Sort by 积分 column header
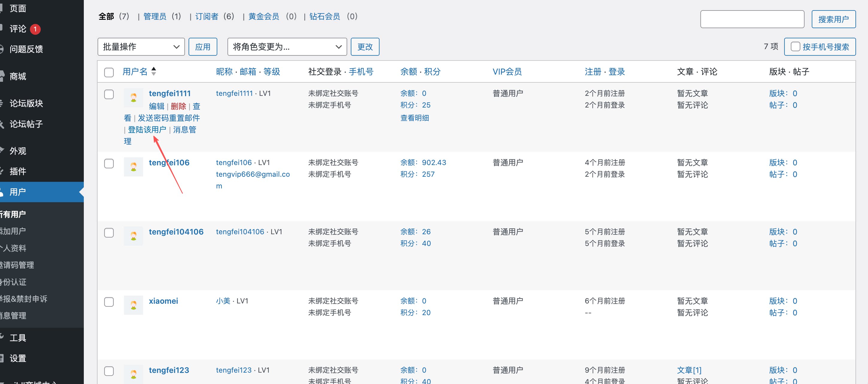 tap(432, 72)
